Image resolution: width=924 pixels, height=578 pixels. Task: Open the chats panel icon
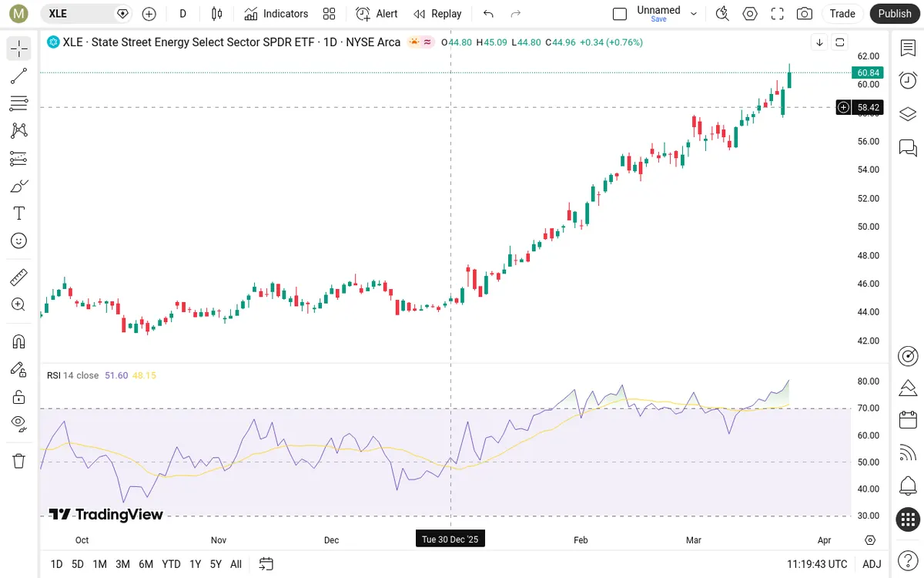[908, 146]
